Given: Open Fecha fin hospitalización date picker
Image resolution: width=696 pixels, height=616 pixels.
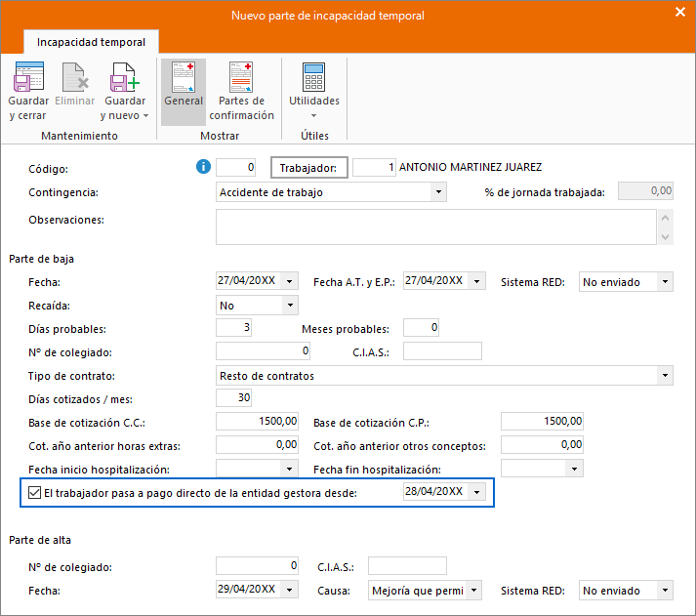Looking at the screenshot, I should pyautogui.click(x=574, y=469).
